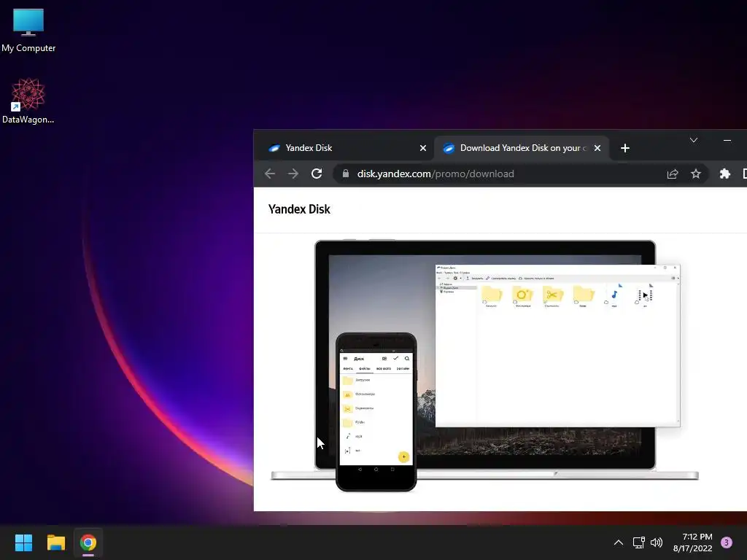Reload the current page

click(317, 174)
